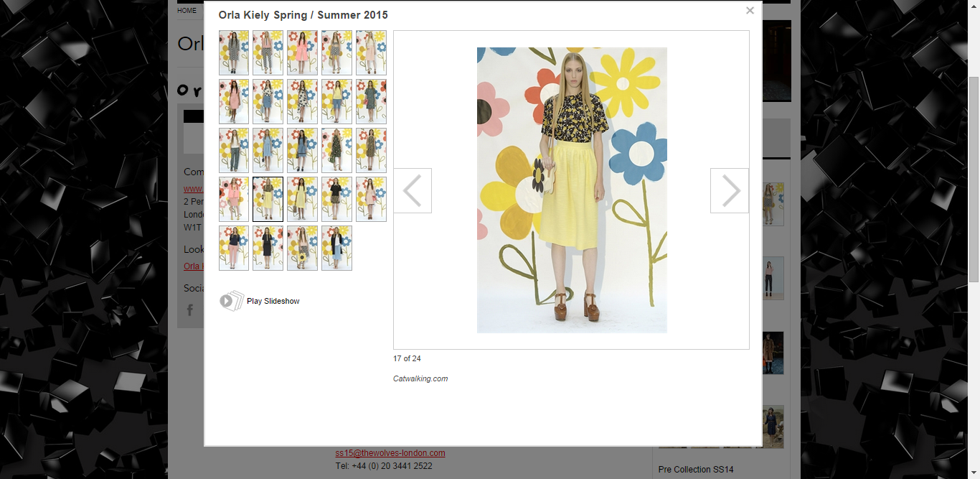Image resolution: width=980 pixels, height=479 pixels.
Task: Select fourth row, first thumbnail (pink jacket)
Action: tap(234, 199)
